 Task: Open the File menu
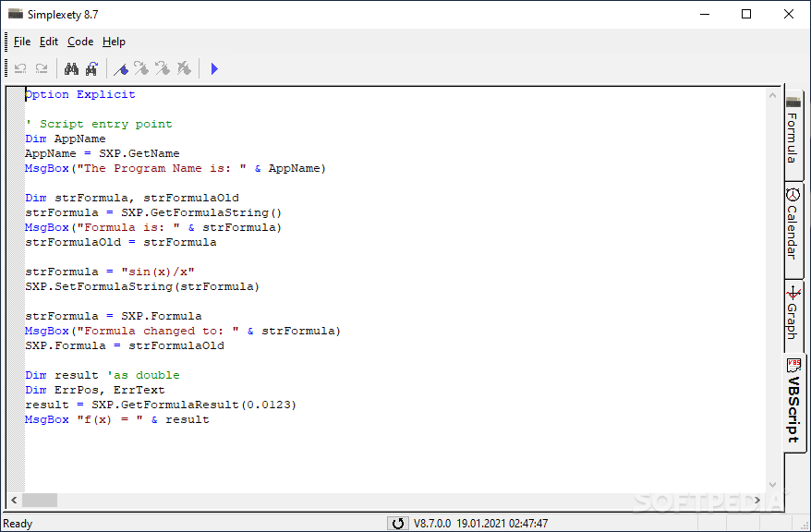[x=22, y=42]
